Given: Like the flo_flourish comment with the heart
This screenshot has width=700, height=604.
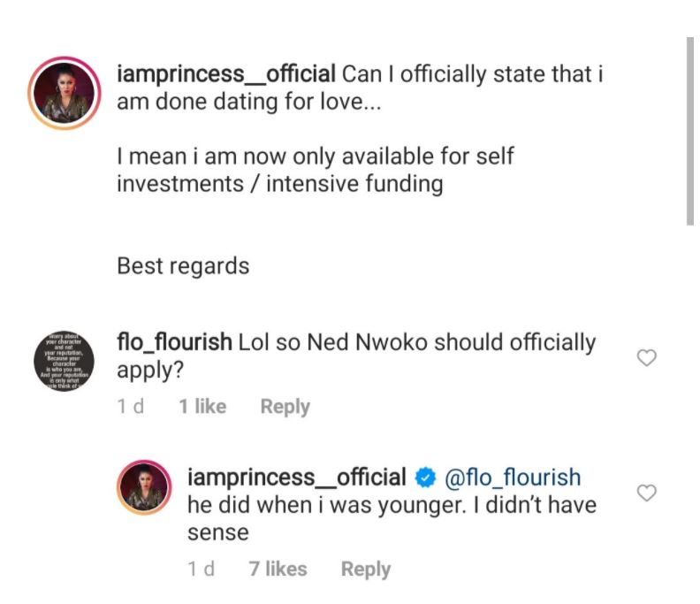Looking at the screenshot, I should pos(647,357).
